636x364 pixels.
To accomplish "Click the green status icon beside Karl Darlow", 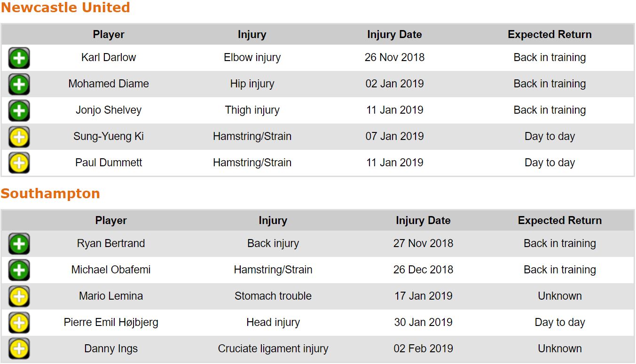I will click(19, 58).
